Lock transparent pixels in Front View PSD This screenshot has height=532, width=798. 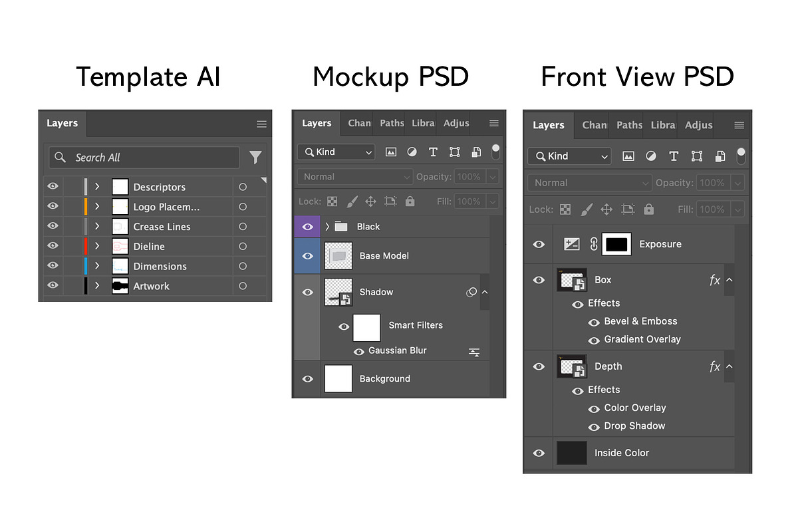tap(565, 209)
